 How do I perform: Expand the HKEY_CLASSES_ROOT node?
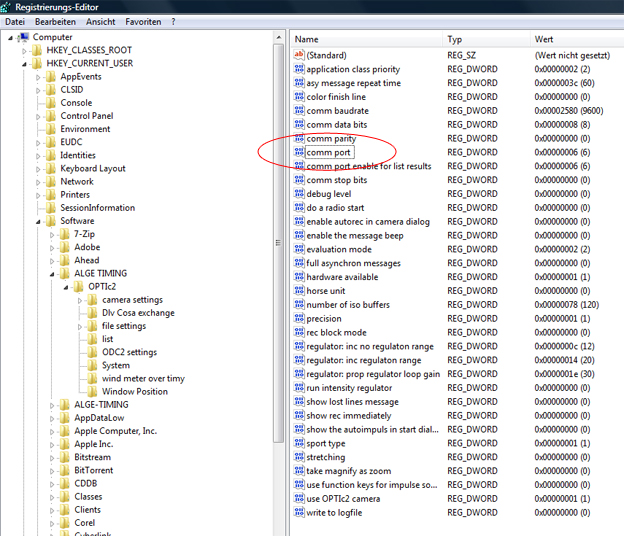(x=25, y=50)
